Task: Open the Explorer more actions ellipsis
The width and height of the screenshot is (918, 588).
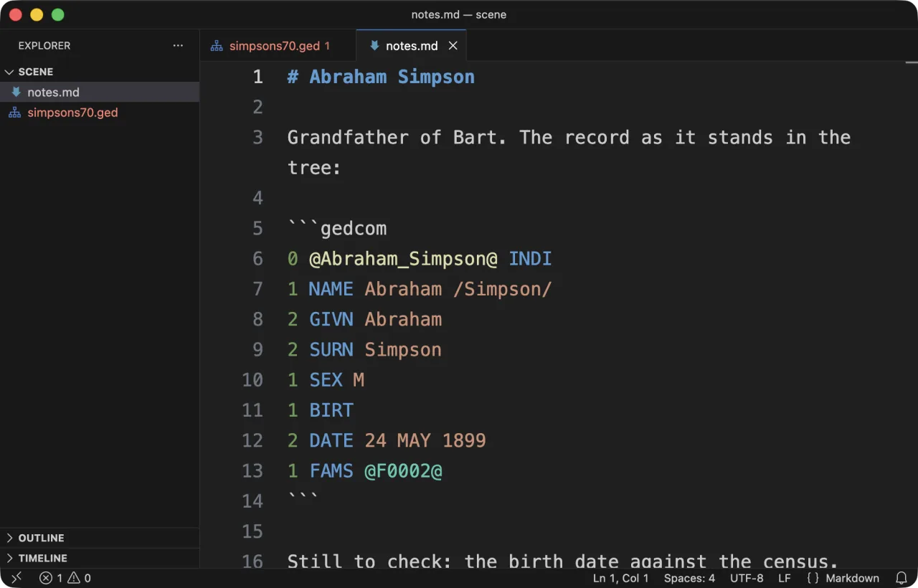Action: [x=178, y=46]
